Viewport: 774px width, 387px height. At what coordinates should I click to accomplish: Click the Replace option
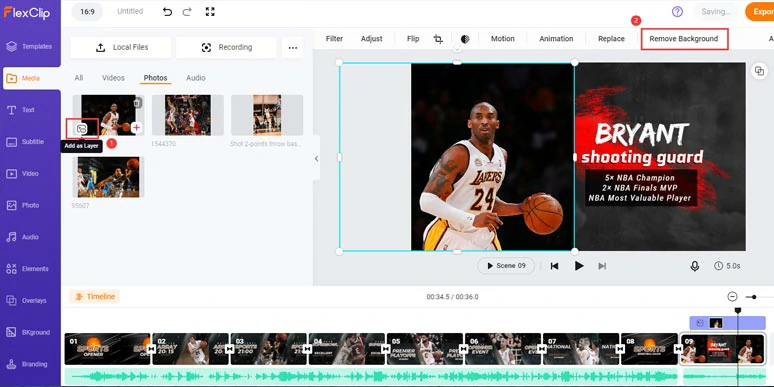611,39
